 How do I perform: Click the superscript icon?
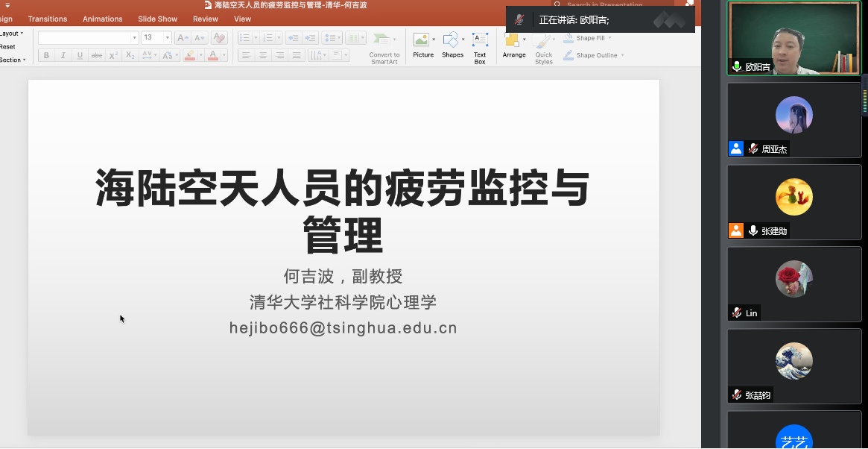[113, 55]
